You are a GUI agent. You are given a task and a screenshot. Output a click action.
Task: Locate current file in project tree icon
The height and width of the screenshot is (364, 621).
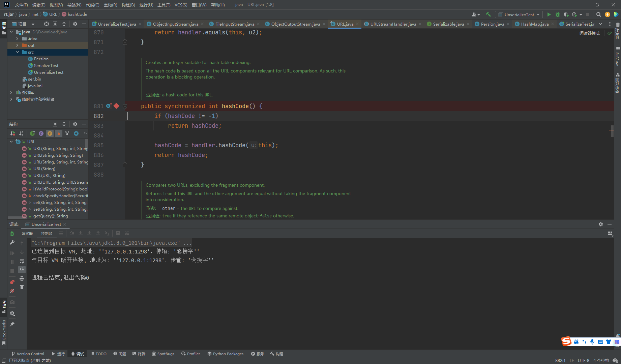click(47, 24)
